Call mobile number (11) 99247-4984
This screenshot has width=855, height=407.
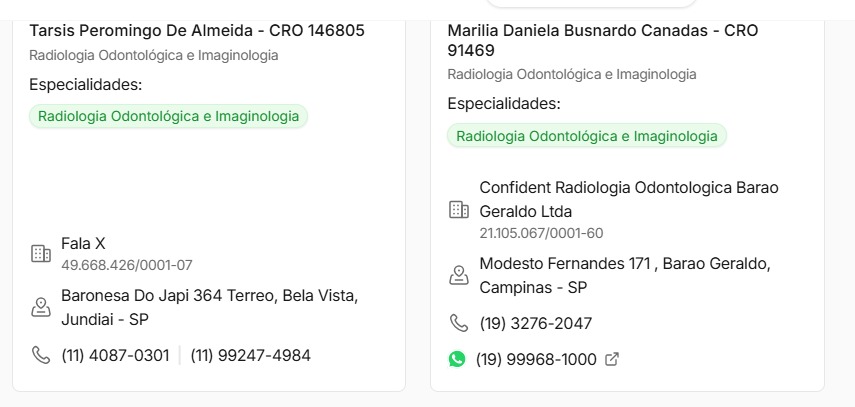(250, 355)
